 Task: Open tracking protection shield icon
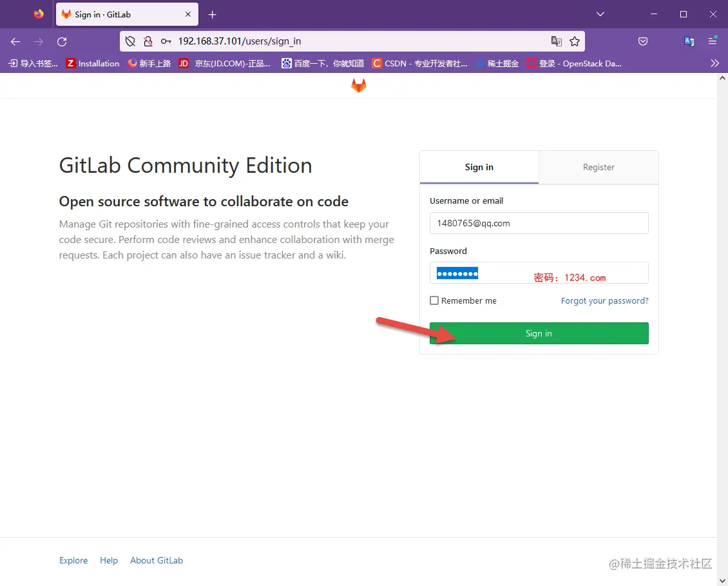(x=130, y=41)
